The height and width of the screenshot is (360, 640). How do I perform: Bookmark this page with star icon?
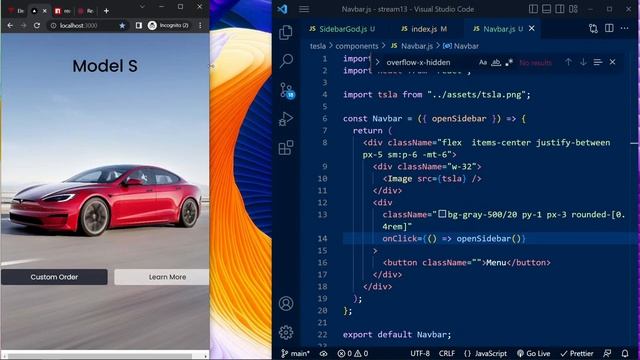(x=122, y=25)
